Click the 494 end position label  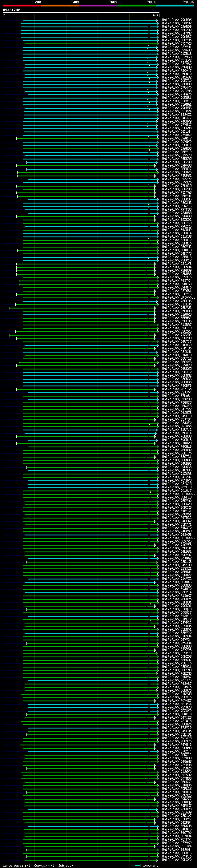pyautogui.click(x=155, y=15)
